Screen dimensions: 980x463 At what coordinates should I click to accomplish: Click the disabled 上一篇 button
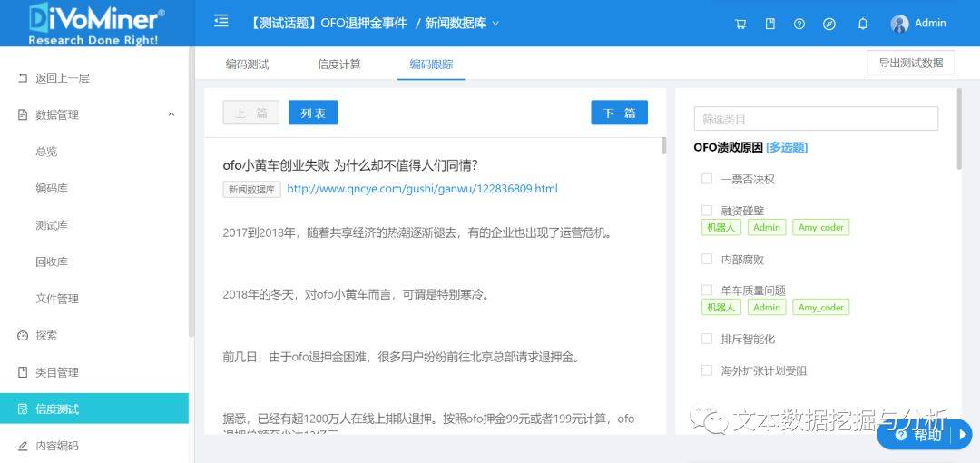pos(251,113)
